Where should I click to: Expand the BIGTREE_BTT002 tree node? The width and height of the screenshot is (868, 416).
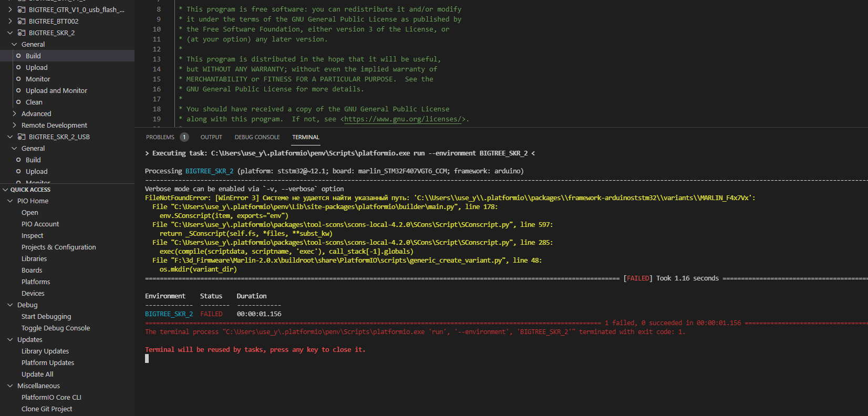coord(10,21)
